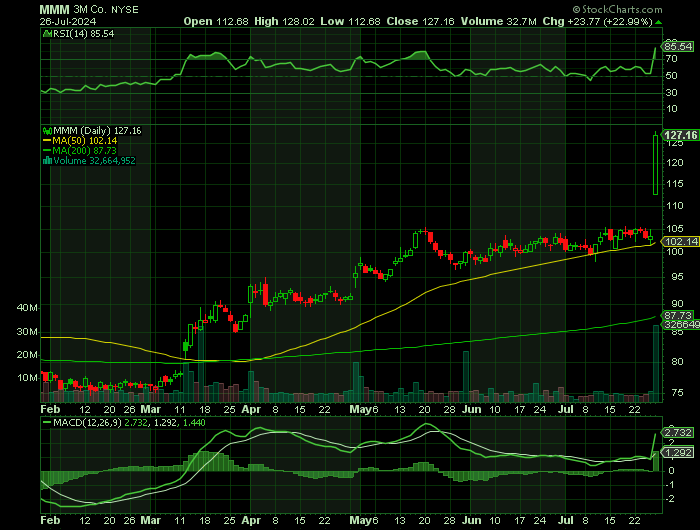Click the '3M Co. NYSE' company name
This screenshot has width=700, height=530.
click(106, 9)
